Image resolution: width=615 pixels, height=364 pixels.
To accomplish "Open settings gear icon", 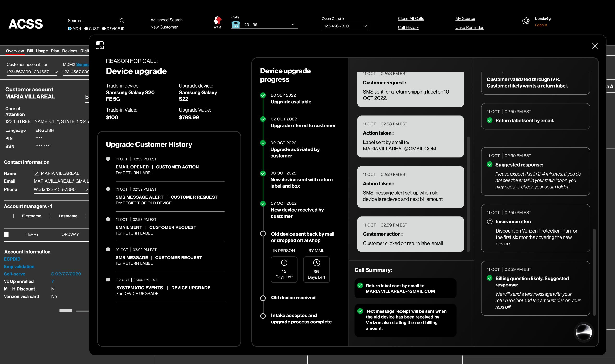I will [526, 21].
